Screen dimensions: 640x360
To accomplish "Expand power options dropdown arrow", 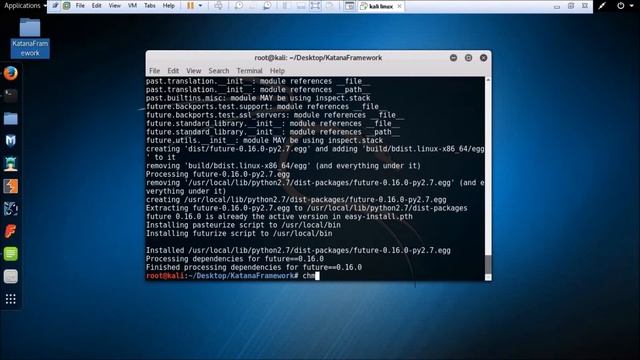I will point(200,6).
